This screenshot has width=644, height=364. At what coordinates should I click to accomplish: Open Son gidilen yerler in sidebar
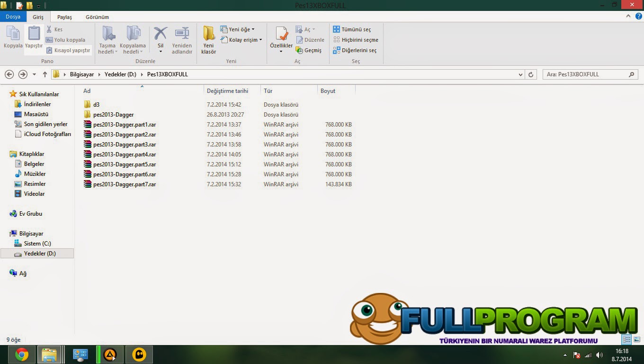point(45,124)
